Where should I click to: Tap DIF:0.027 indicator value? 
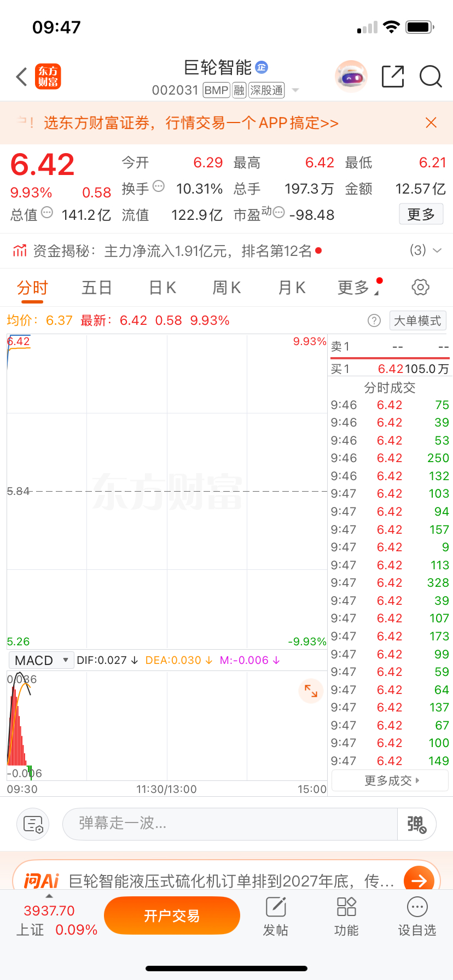[x=107, y=660]
